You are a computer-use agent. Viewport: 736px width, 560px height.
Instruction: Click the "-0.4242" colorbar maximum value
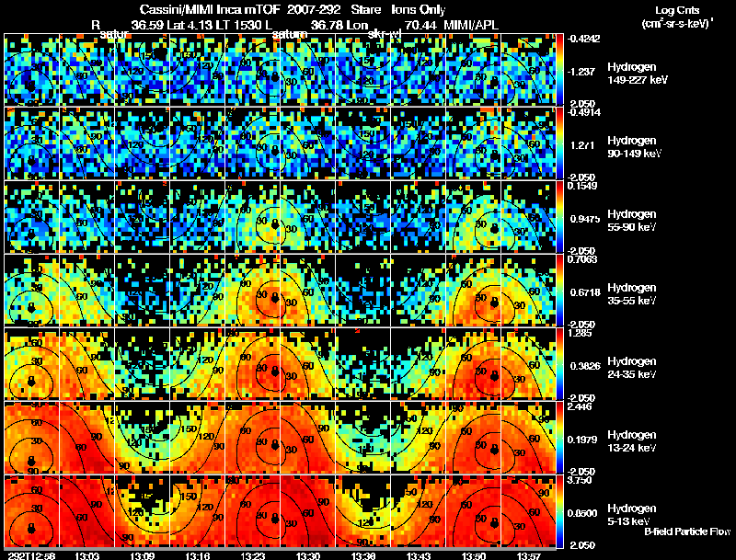tap(583, 39)
